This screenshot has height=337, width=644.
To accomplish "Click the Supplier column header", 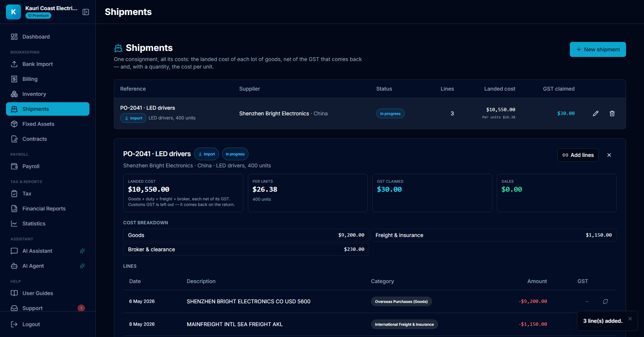I will pyautogui.click(x=249, y=89).
